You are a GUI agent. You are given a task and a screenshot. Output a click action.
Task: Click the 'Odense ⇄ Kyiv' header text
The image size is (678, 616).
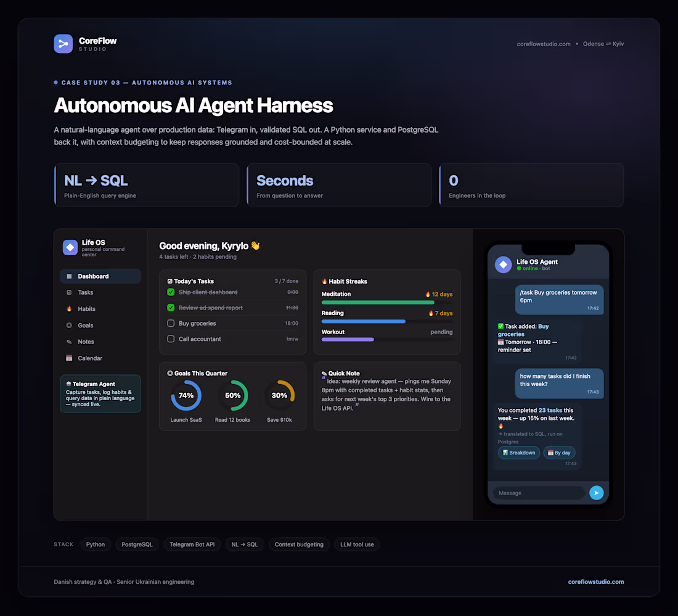point(603,44)
